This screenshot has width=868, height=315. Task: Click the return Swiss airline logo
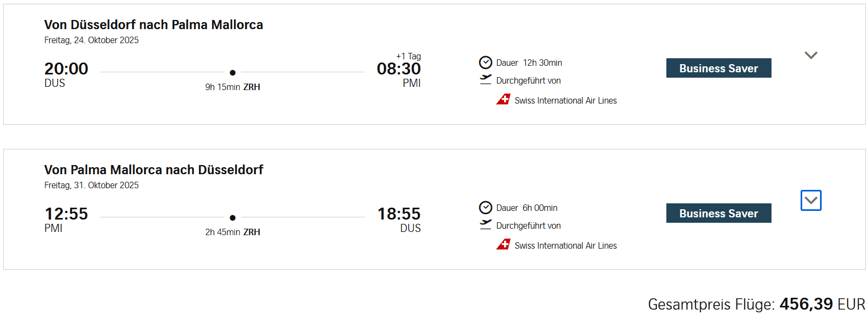[x=504, y=245]
